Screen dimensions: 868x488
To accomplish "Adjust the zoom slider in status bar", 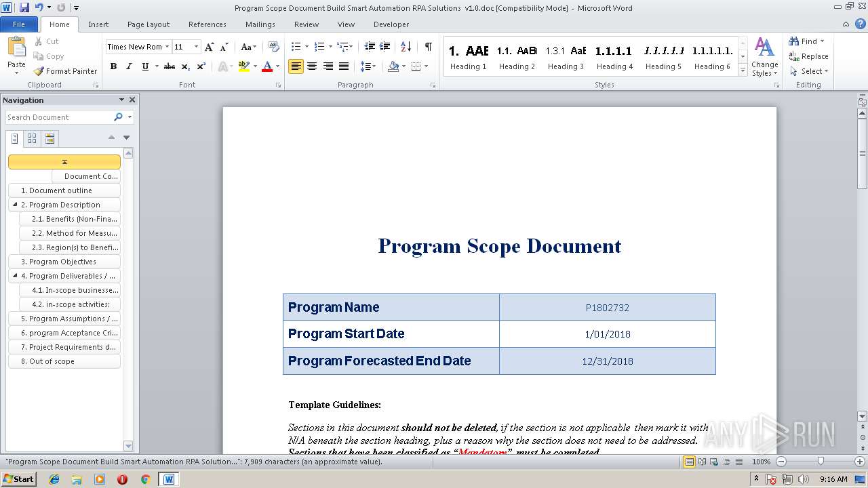I will pyautogui.click(x=821, y=462).
